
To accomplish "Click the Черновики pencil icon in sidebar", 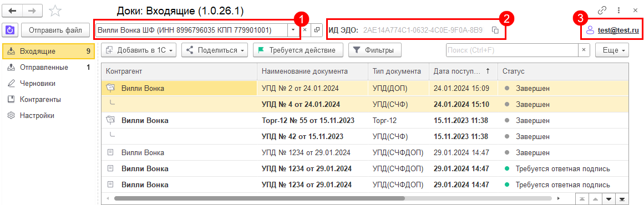I will (x=12, y=83).
